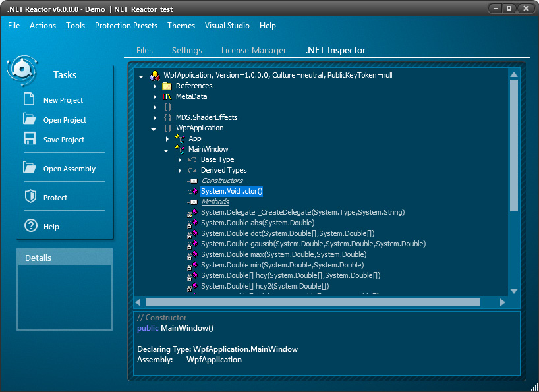Click the Constructors link in tree

pos(221,181)
